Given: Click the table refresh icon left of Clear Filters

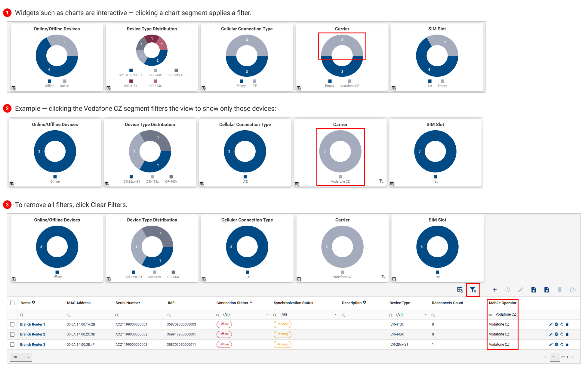Looking at the screenshot, I should pyautogui.click(x=460, y=290).
